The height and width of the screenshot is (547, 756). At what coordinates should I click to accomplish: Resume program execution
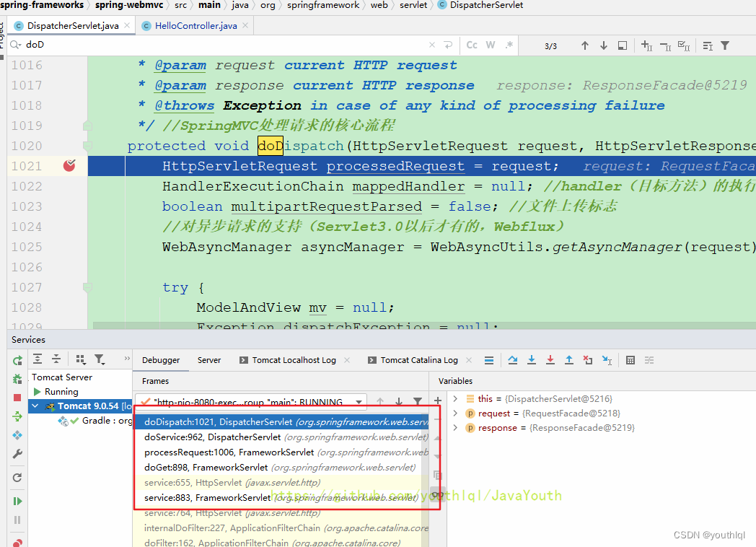(x=17, y=501)
